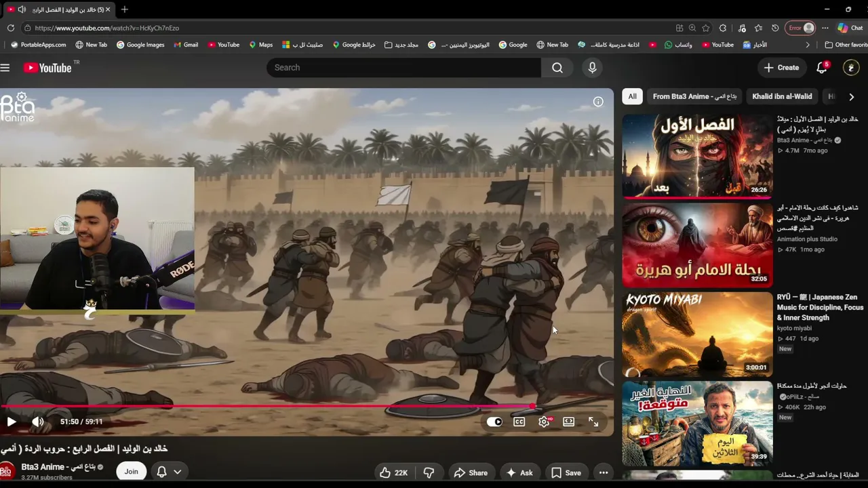Turn on closed captions
This screenshot has width=868, height=488.
pyautogui.click(x=519, y=422)
